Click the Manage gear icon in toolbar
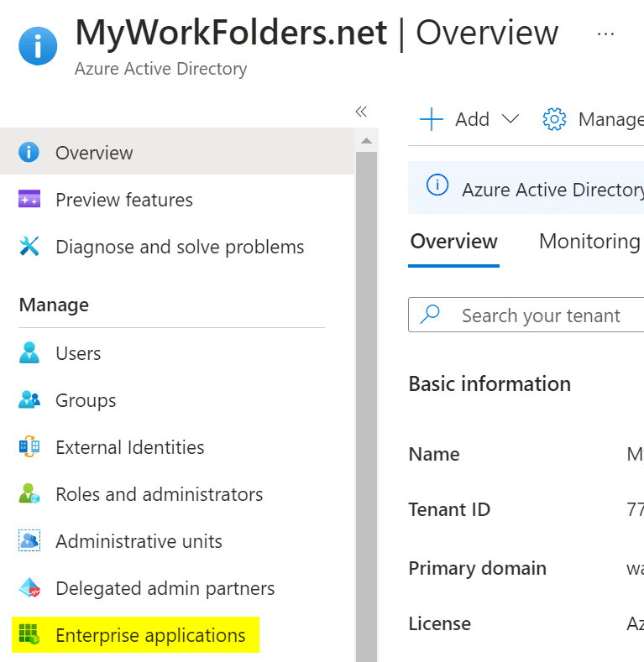The image size is (644, 662). pos(554,119)
